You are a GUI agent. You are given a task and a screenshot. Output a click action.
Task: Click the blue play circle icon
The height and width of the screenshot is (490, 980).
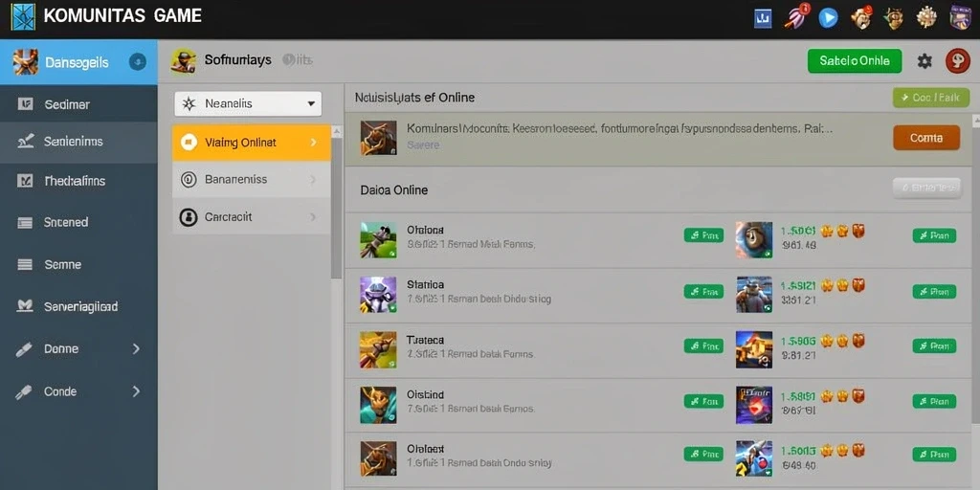pyautogui.click(x=828, y=17)
